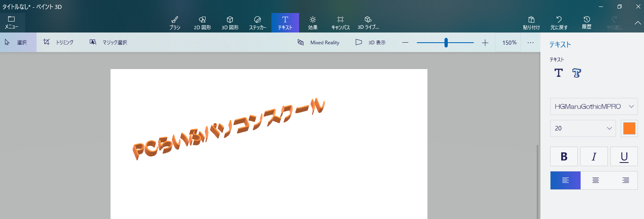Open the 履歴 history panel
This screenshot has height=219, width=644.
(587, 23)
